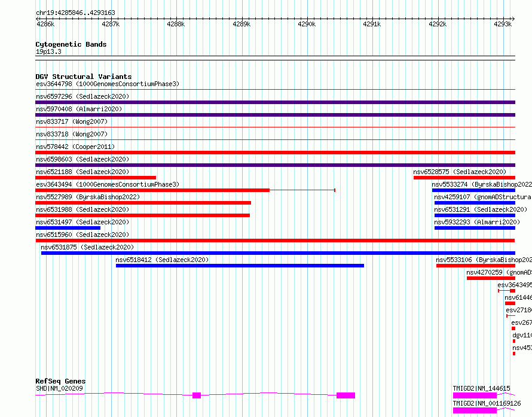Open gene SHD|NM_020209 label
The height and width of the screenshot is (417, 532).
[59, 388]
